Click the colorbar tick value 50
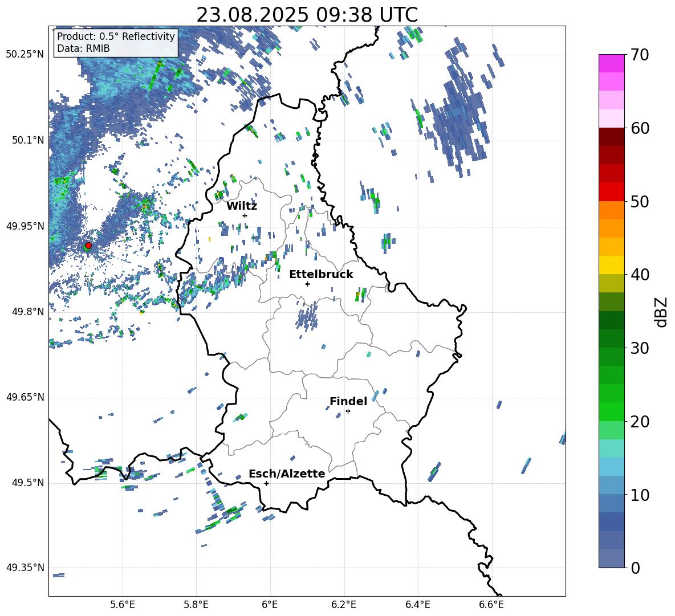This screenshot has width=675, height=616. point(640,202)
